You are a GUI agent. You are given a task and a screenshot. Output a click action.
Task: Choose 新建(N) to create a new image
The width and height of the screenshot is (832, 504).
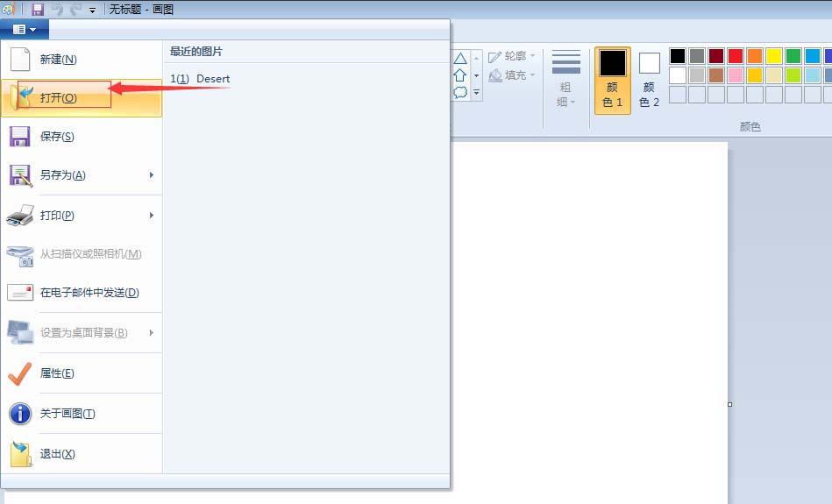[x=82, y=60]
